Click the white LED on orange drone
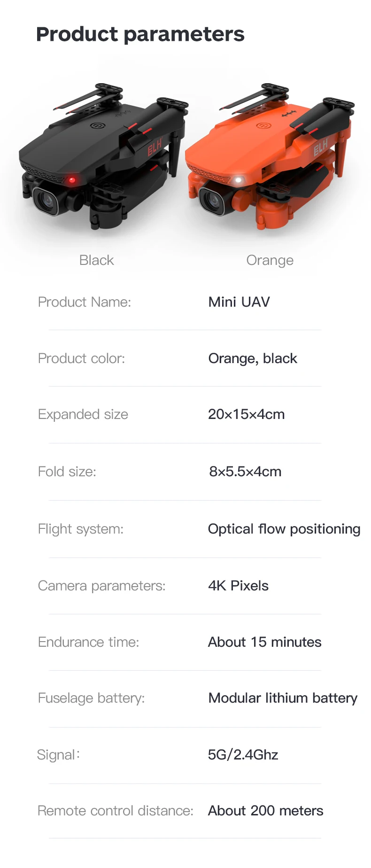Screen dimensions: 371x868 [238, 180]
